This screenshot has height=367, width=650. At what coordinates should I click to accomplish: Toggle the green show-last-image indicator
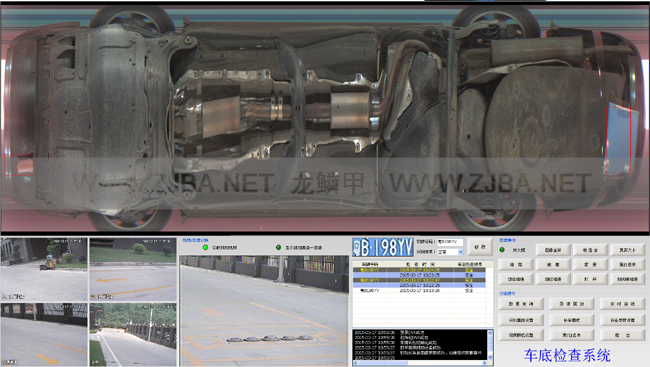tap(278, 247)
